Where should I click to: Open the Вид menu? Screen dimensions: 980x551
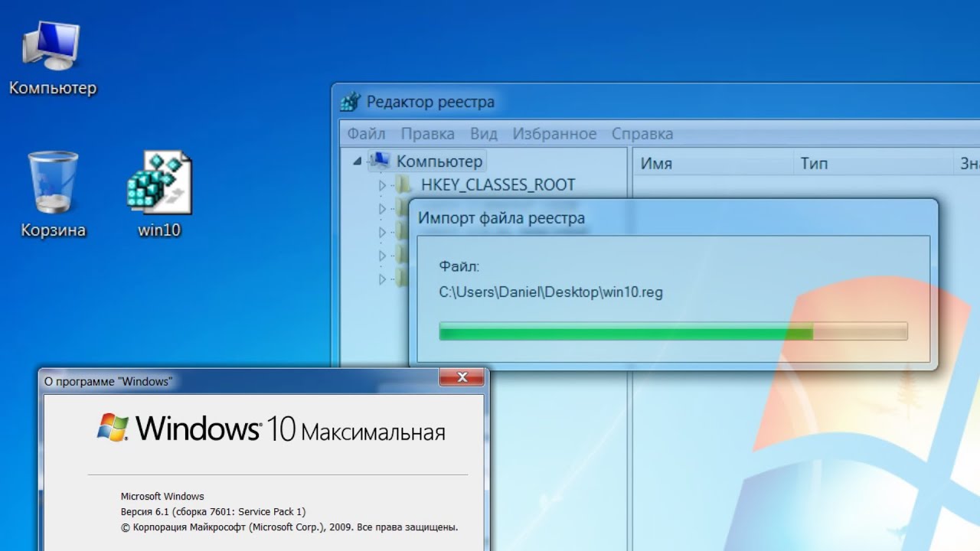pyautogui.click(x=484, y=134)
